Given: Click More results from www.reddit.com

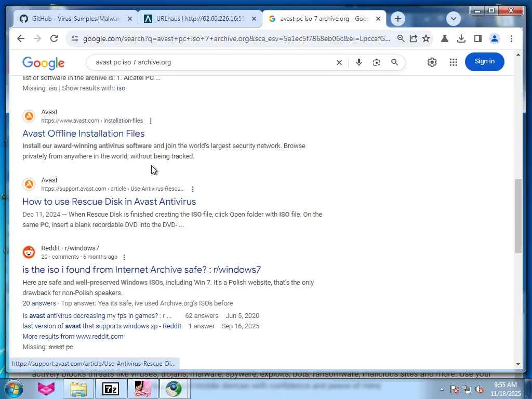Looking at the screenshot, I should (x=73, y=337).
